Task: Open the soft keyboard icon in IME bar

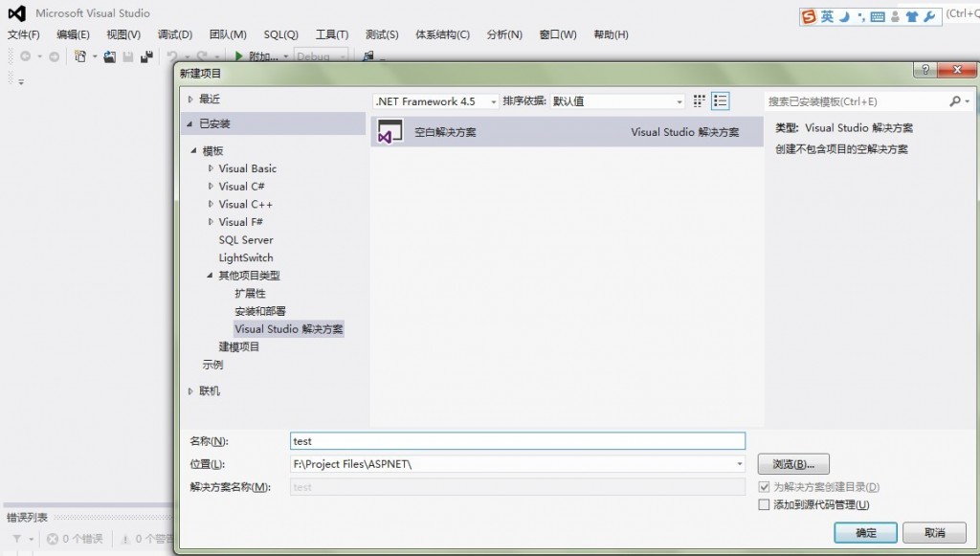Action: (878, 17)
